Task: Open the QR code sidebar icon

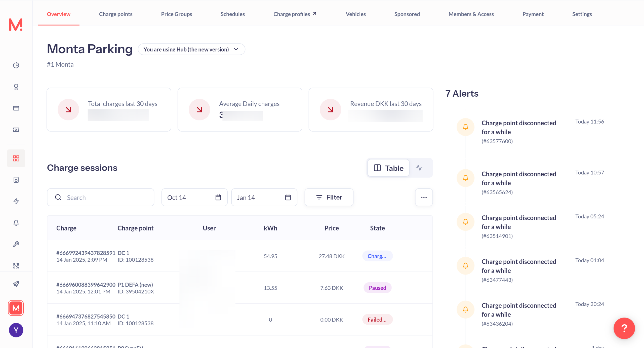Action: (x=16, y=265)
